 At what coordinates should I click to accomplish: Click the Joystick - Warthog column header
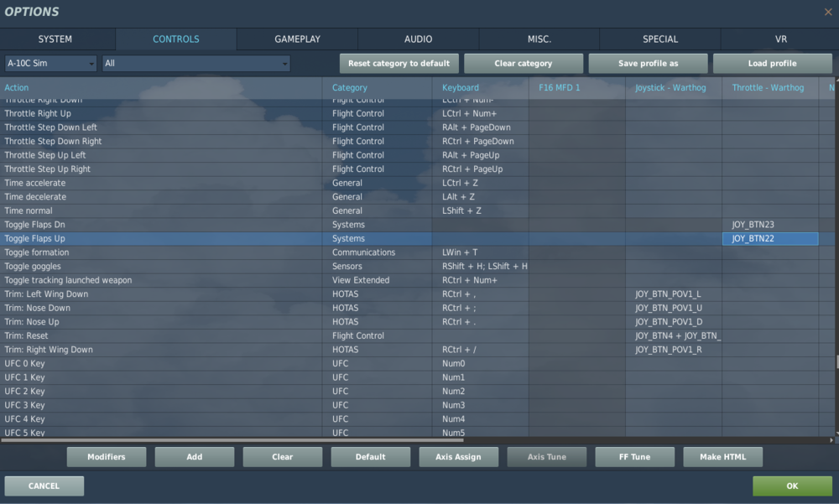pyautogui.click(x=674, y=87)
